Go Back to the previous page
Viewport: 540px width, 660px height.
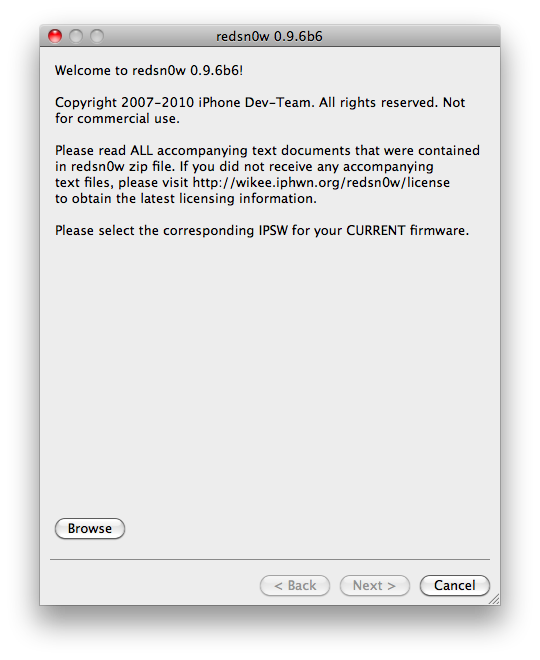295,585
